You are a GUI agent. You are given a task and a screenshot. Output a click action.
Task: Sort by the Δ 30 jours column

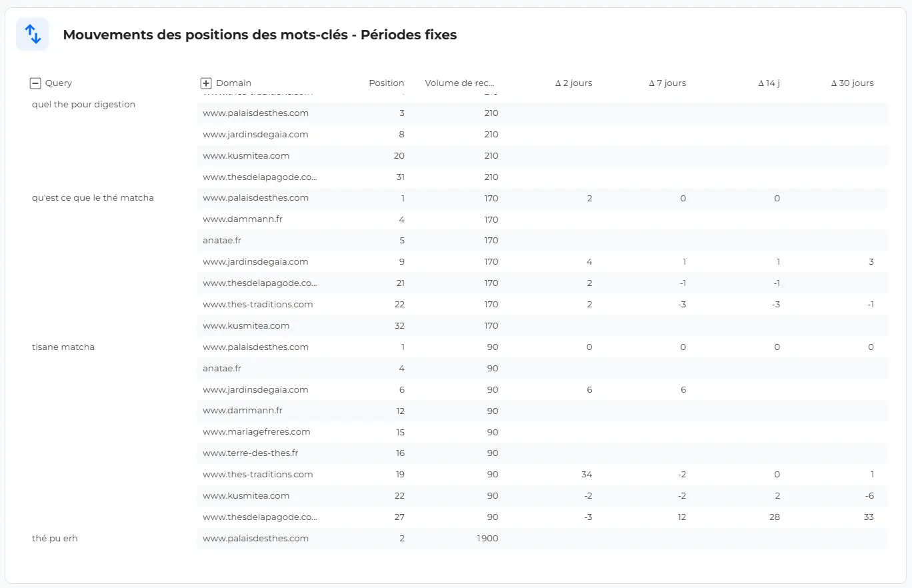click(x=852, y=83)
